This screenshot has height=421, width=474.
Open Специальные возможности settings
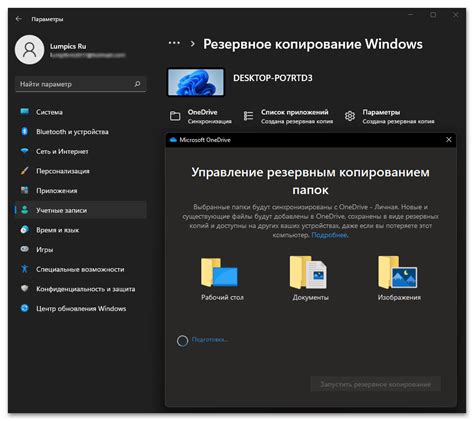pos(81,269)
